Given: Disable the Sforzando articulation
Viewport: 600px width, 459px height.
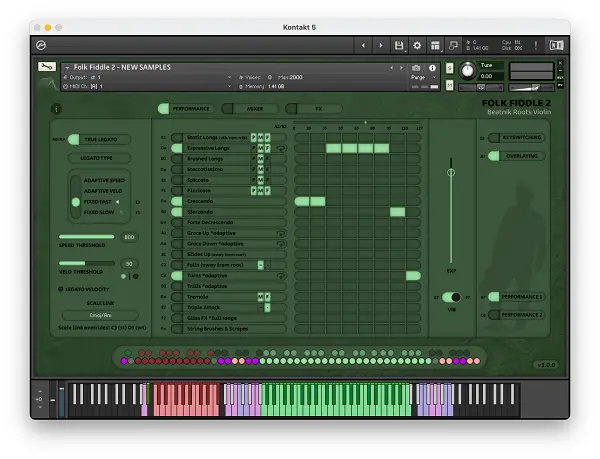Looking at the screenshot, I should coord(177,212).
